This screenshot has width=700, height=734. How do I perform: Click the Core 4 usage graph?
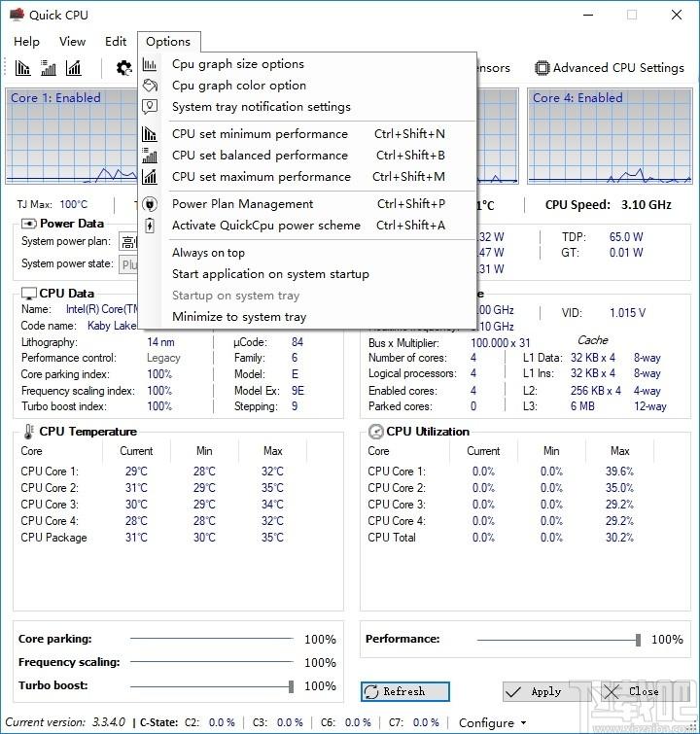[x=610, y=136]
